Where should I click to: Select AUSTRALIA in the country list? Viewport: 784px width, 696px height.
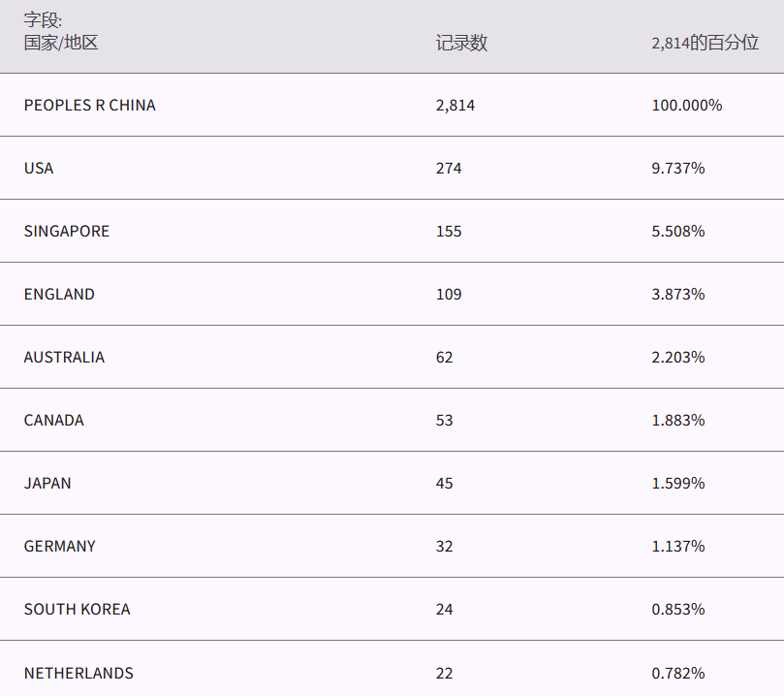pyautogui.click(x=64, y=357)
